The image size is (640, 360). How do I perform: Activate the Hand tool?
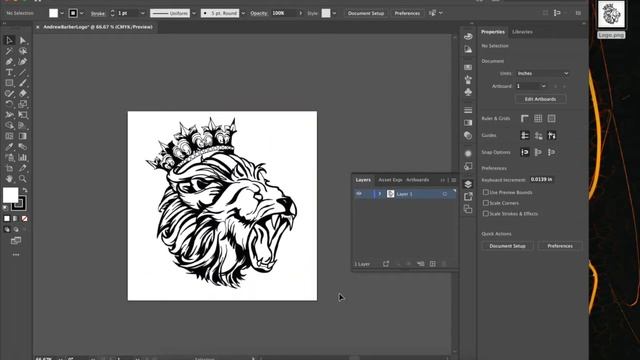(x=9, y=178)
